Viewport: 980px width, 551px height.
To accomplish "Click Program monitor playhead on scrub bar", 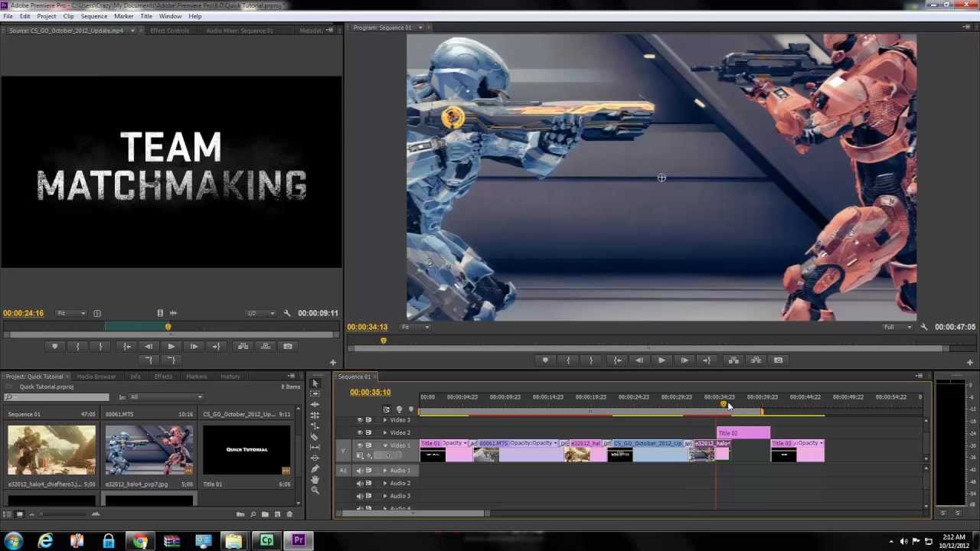I will (x=384, y=341).
